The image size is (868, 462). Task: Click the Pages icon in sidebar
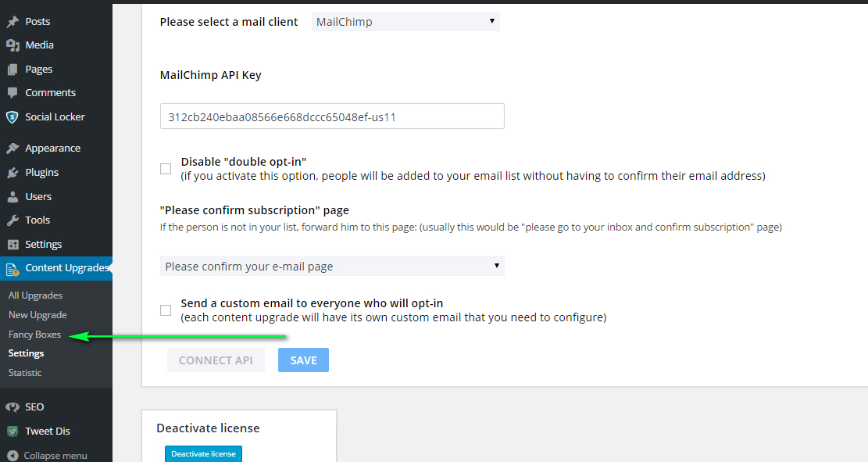click(13, 70)
